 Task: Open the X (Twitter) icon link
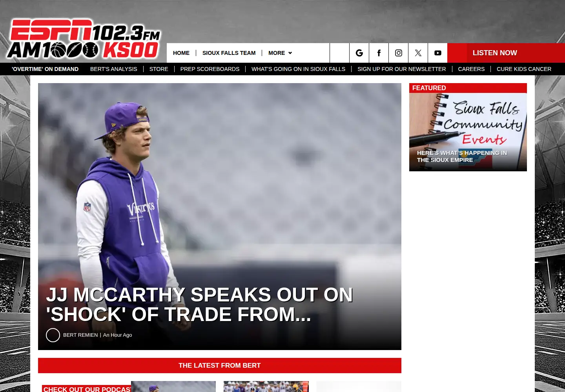point(418,53)
